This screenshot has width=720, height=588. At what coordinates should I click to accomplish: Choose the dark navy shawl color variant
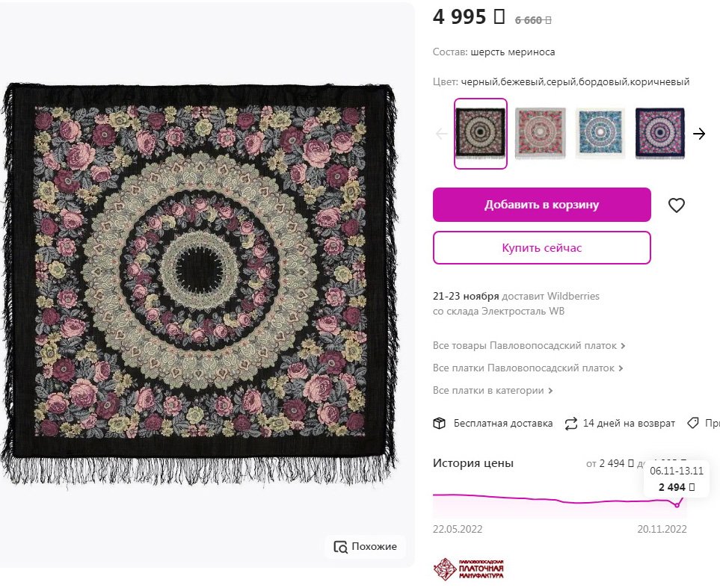659,134
